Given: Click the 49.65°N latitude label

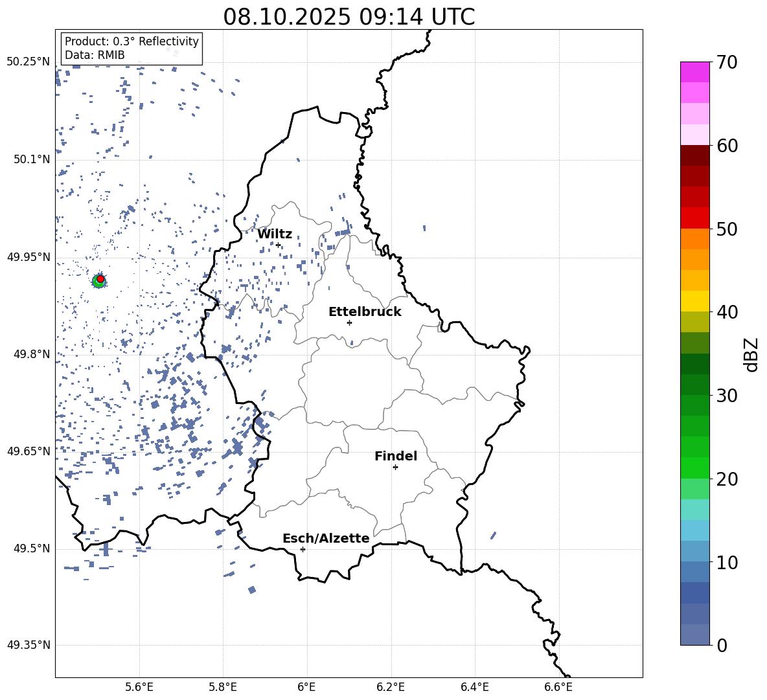Looking at the screenshot, I should (x=29, y=451).
